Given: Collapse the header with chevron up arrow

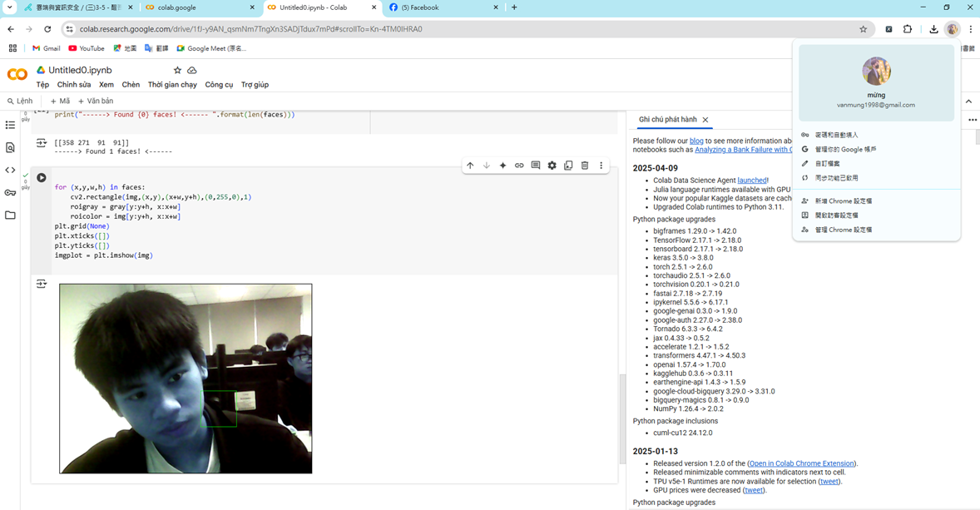Looking at the screenshot, I should 968,102.
